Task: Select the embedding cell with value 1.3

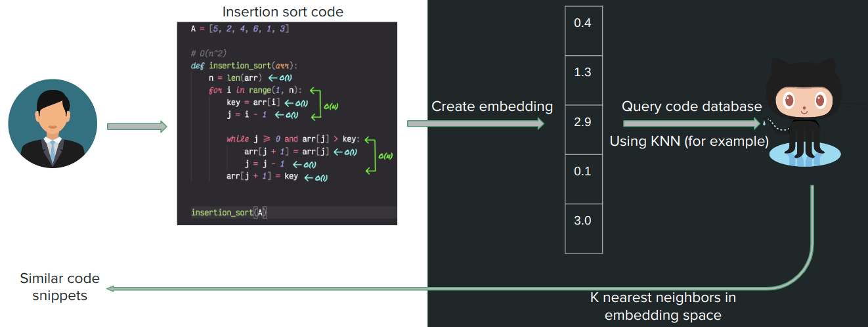Action: pyautogui.click(x=583, y=73)
